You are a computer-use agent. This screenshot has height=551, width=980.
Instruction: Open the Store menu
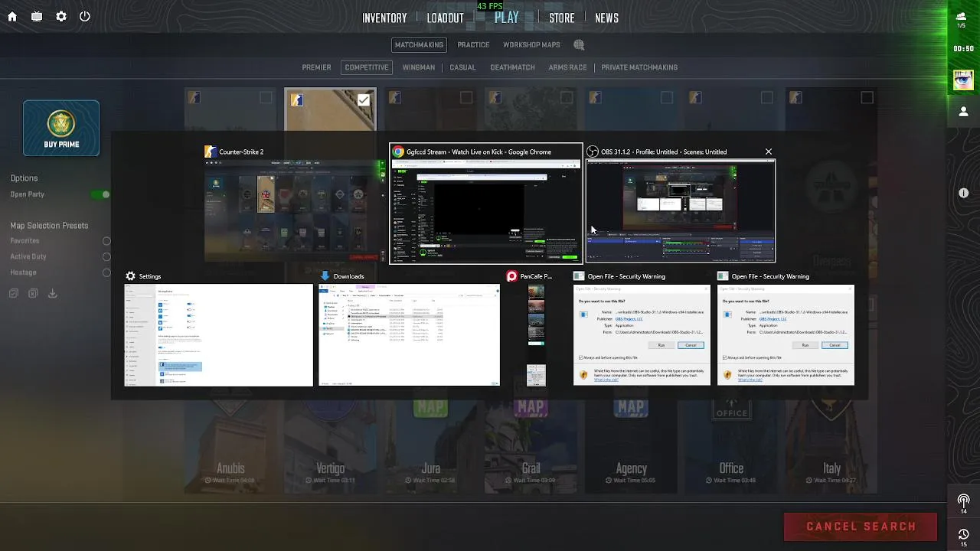(x=561, y=18)
